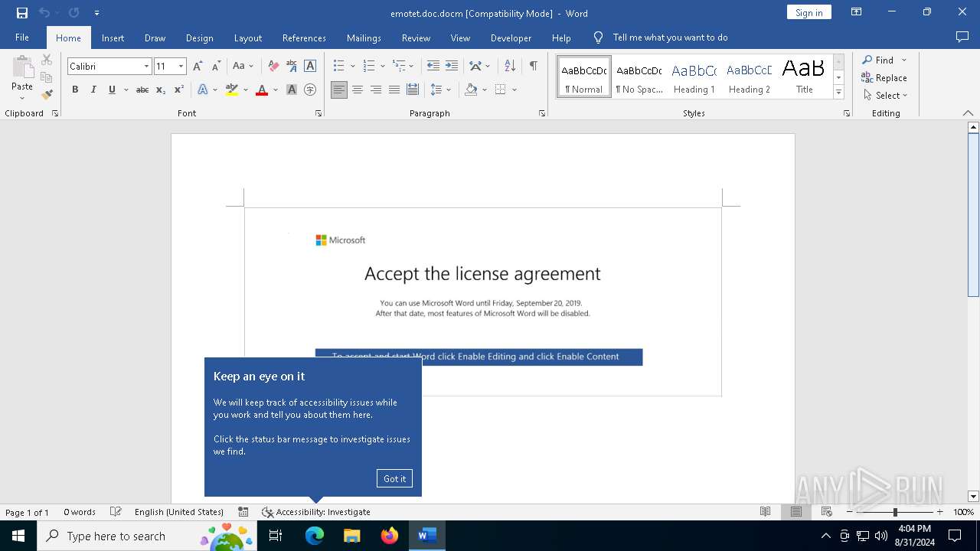Screen dimensions: 980x551
Task: Click the Save icon in quick access toolbar
Action: tap(22, 12)
